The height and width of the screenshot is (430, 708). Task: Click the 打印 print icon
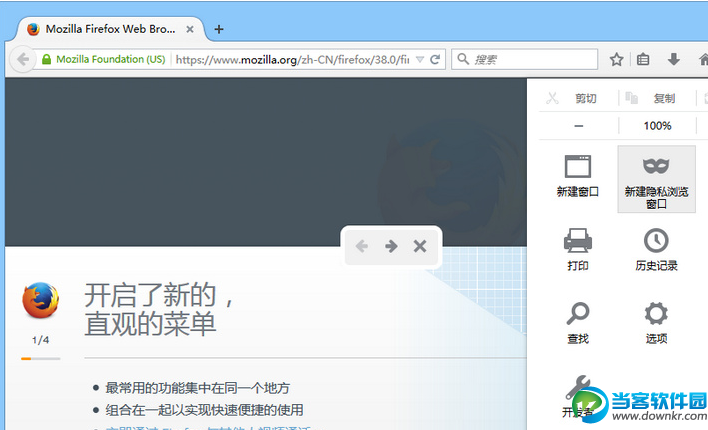(578, 240)
